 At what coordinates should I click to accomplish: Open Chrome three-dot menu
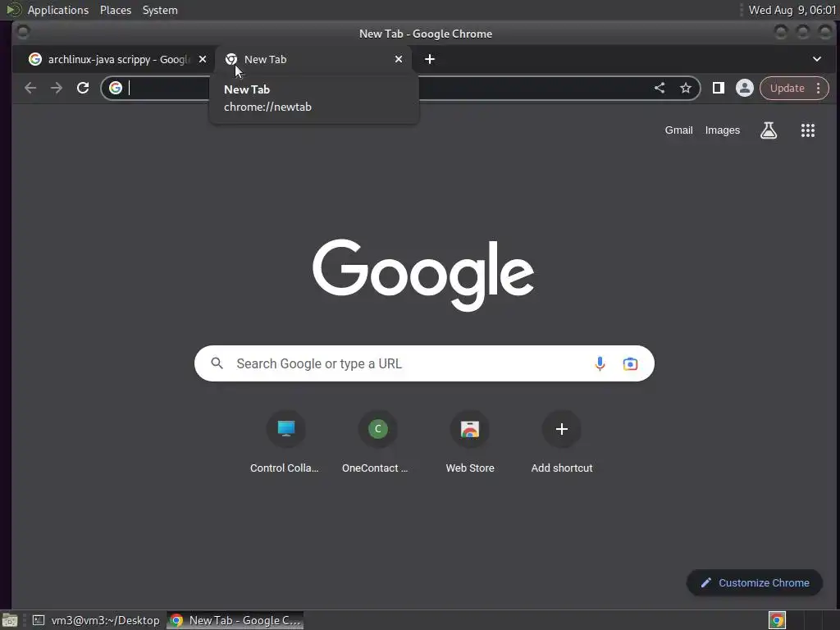pyautogui.click(x=818, y=88)
